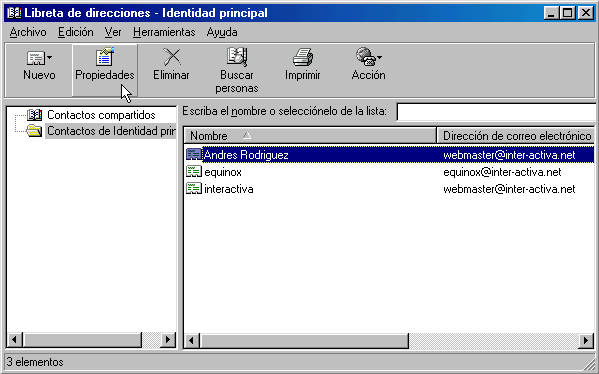Open the Ayuda menu

tap(222, 32)
